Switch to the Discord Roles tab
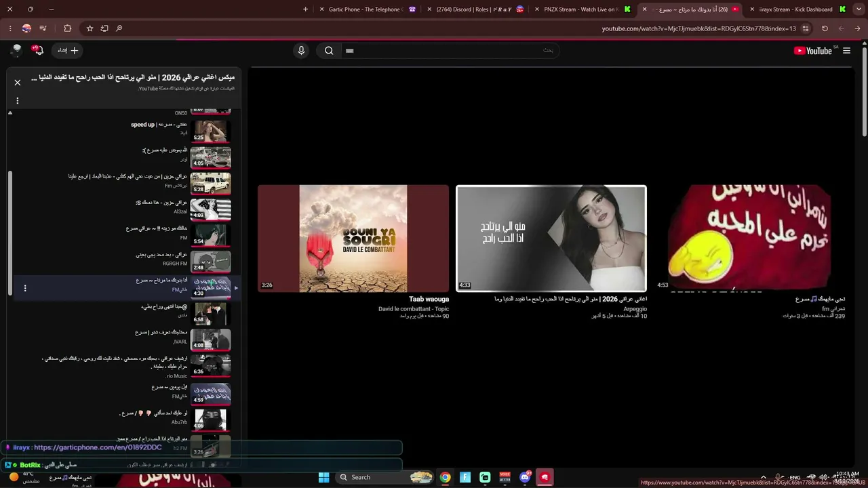Viewport: 868px width, 488px height. [475, 9]
